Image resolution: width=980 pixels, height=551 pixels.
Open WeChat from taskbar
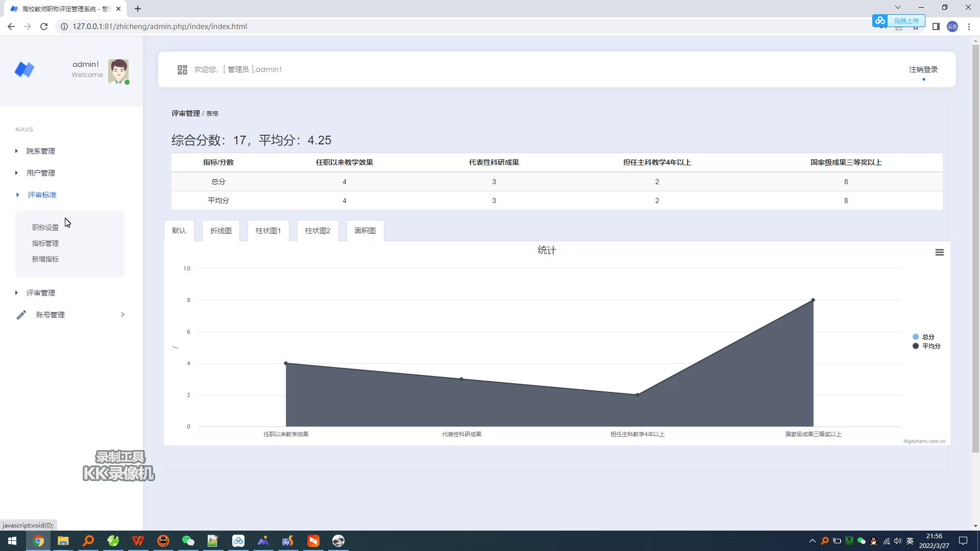(188, 541)
